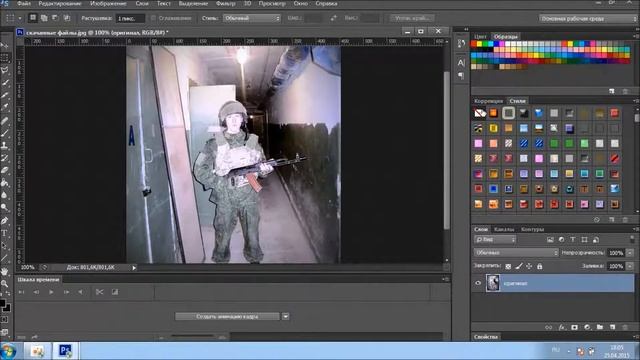The image size is (640, 360).
Task: Hide the оригинал layer with eye icon
Action: pyautogui.click(x=478, y=283)
